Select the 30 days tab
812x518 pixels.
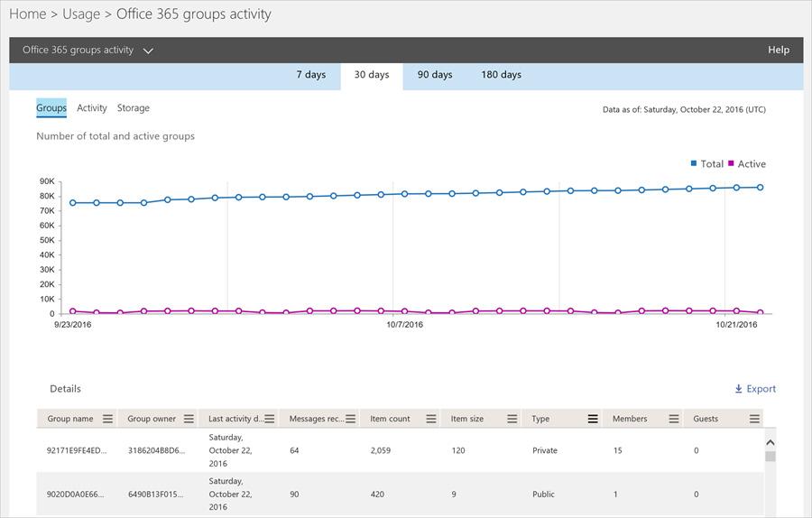(x=372, y=75)
